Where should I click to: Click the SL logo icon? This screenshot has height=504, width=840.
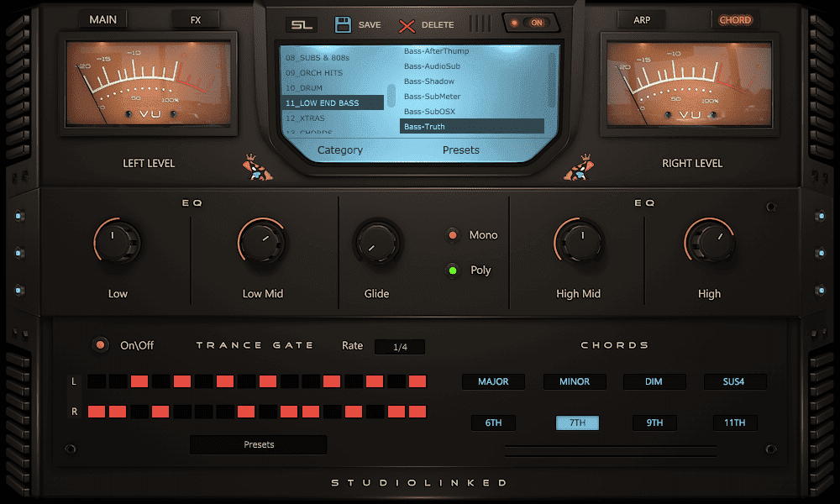point(302,24)
